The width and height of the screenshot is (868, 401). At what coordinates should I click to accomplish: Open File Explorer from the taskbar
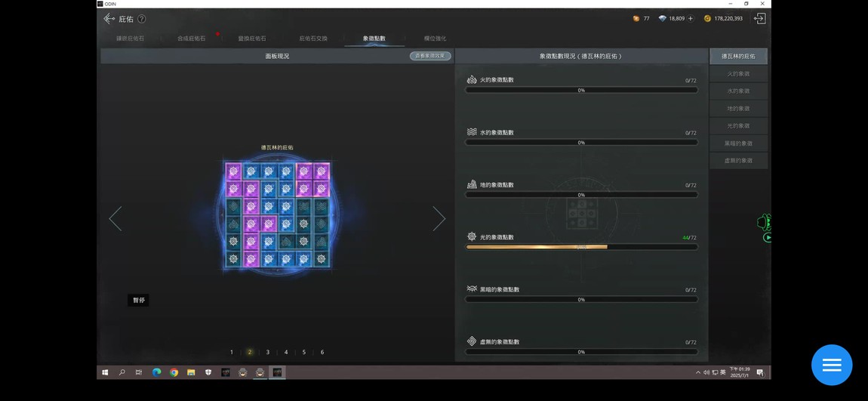click(x=191, y=372)
